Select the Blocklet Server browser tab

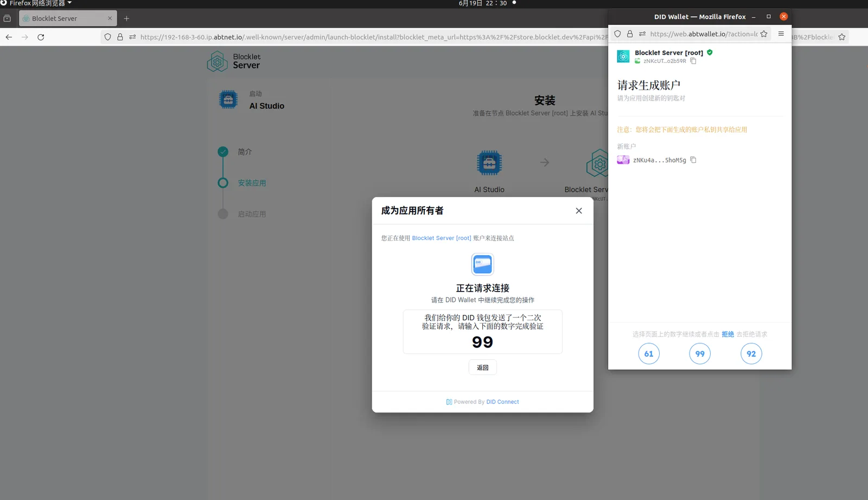coord(68,18)
